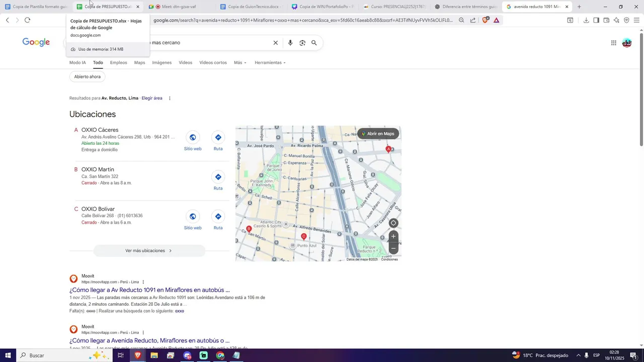Toggle the browser sidebar panel icon
The width and height of the screenshot is (644, 362).
pyautogui.click(x=596, y=20)
